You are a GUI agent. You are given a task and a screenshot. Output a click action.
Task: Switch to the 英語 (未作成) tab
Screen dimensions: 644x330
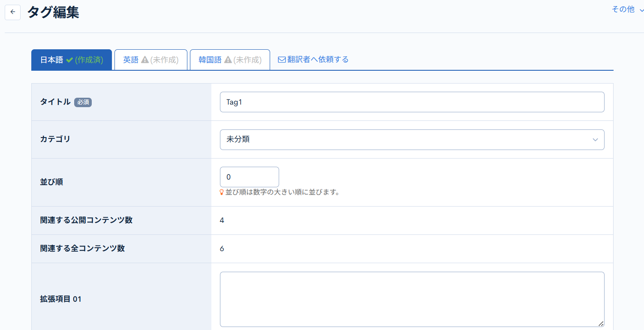[x=150, y=60]
